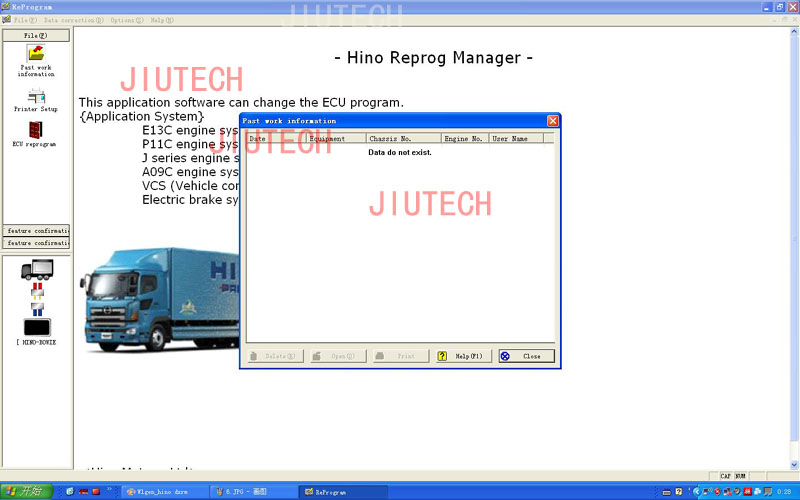Image resolution: width=800 pixels, height=500 pixels.
Task: Click the Engine No. column header
Action: (x=463, y=139)
